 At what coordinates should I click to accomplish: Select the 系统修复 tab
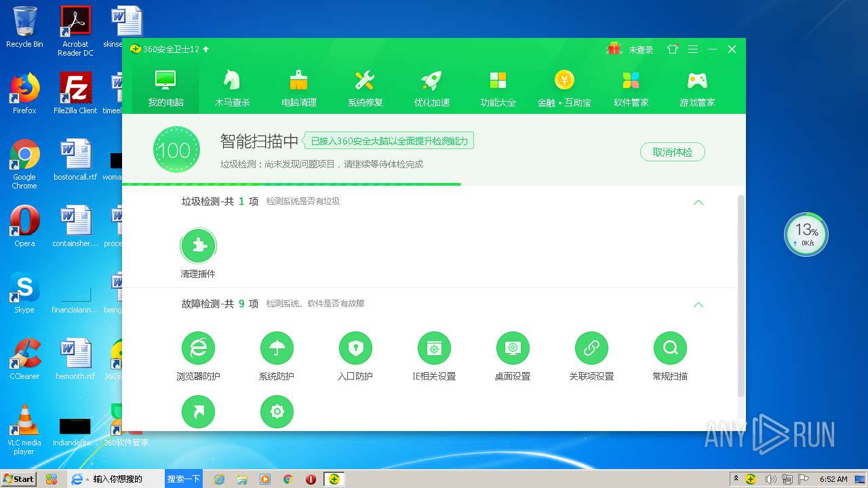[x=365, y=88]
